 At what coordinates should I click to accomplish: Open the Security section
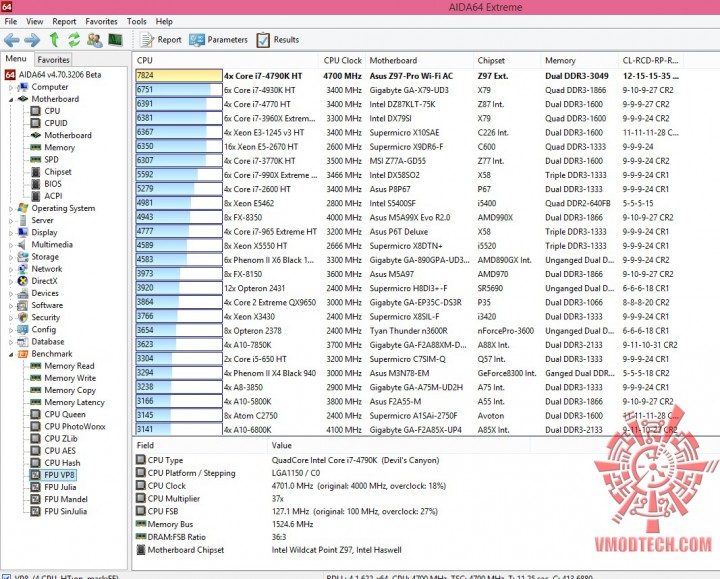39,317
